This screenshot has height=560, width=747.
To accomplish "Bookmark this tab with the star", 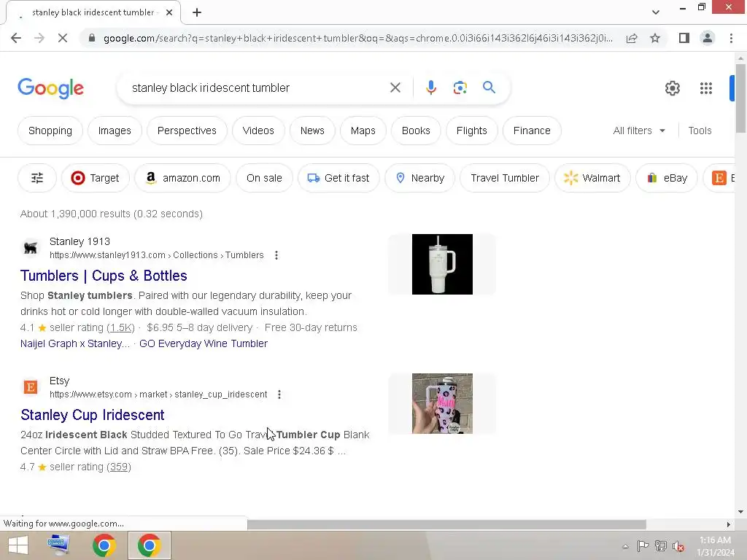I will (655, 38).
